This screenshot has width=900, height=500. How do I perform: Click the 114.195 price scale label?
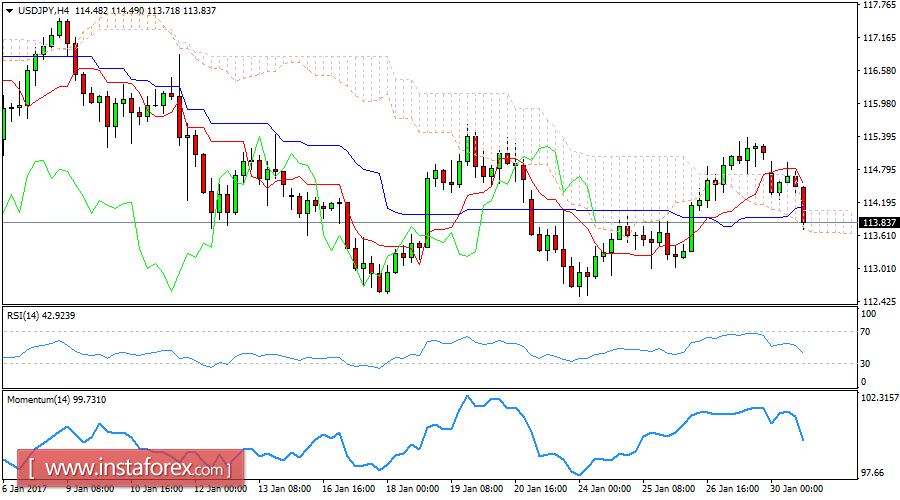879,203
